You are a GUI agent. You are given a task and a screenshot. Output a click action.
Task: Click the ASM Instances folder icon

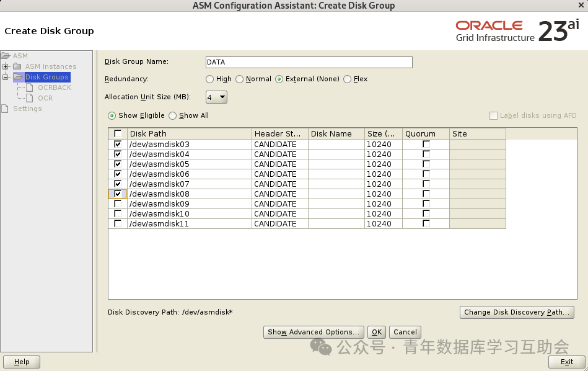pos(17,66)
